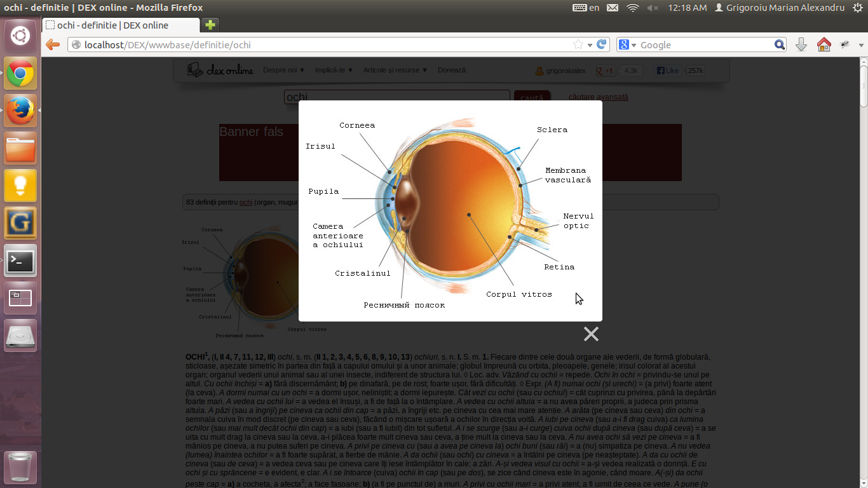This screenshot has height=488, width=868.
Task: Click the Ресничный поясок label in lightbox
Action: (x=404, y=305)
